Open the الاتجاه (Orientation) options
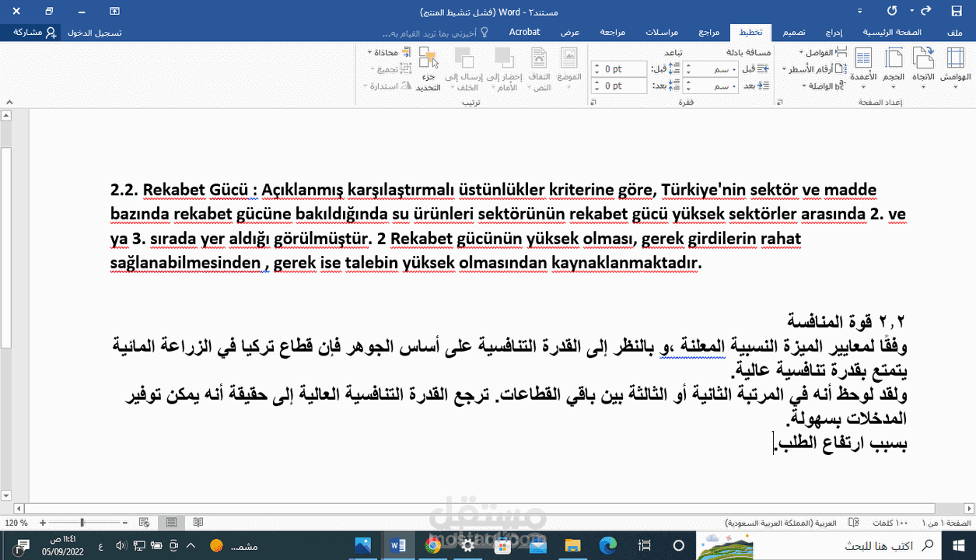The height and width of the screenshot is (560, 976). click(x=923, y=67)
